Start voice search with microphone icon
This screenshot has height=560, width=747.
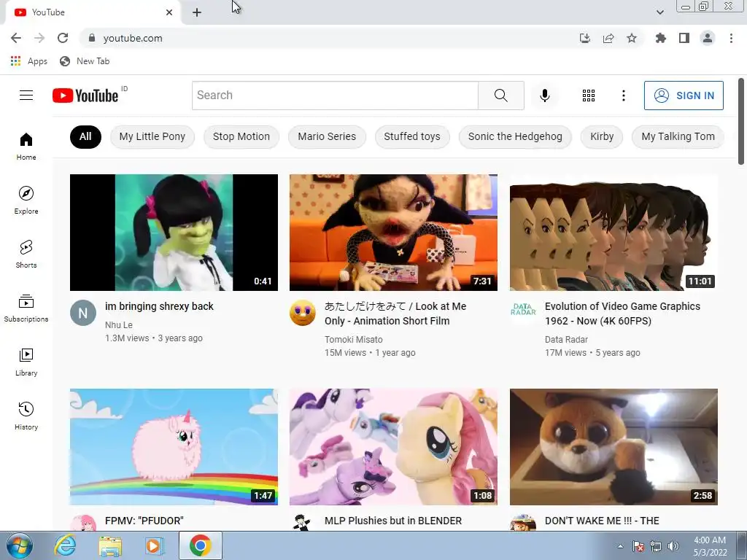[544, 96]
